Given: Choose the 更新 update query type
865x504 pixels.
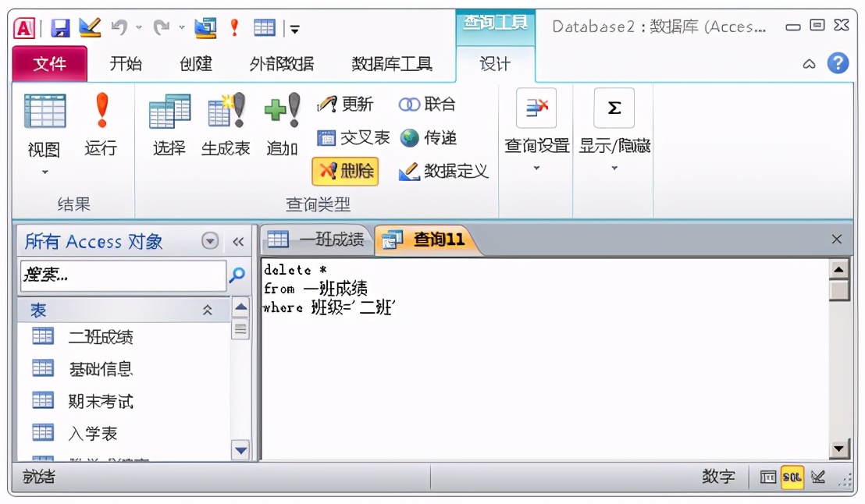Looking at the screenshot, I should point(345,104).
